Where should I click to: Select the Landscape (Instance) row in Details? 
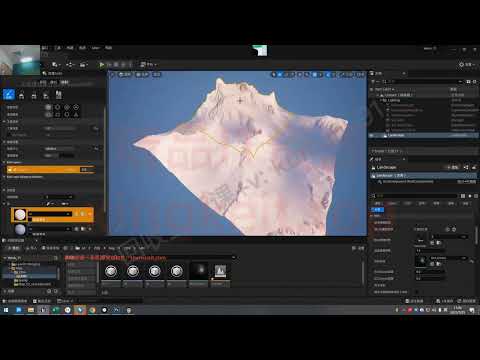point(423,175)
